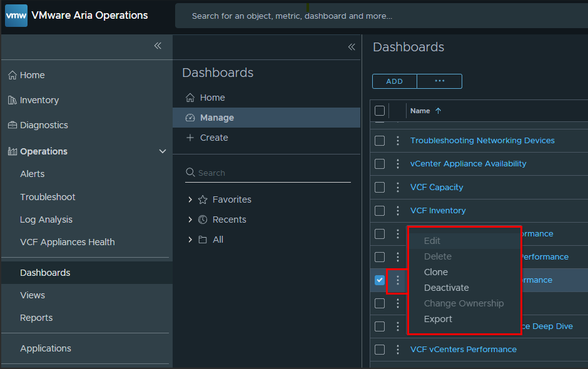
Task: Tick the VCF vCenters Performance checkbox
Action: (x=380, y=350)
